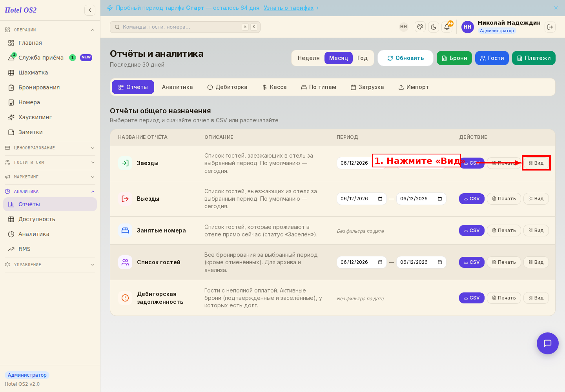Viewport: 565px width, 392px height.
Task: Click the green Брони button
Action: [x=454, y=58]
